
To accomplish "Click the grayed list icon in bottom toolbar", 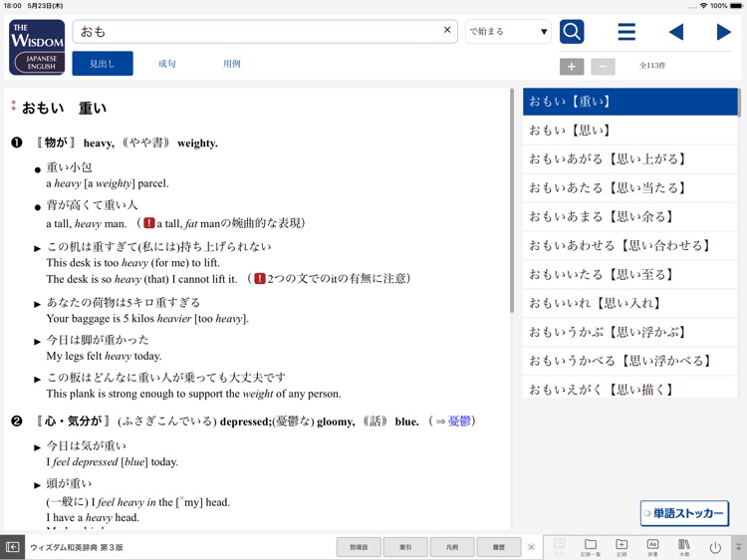I will (x=560, y=547).
